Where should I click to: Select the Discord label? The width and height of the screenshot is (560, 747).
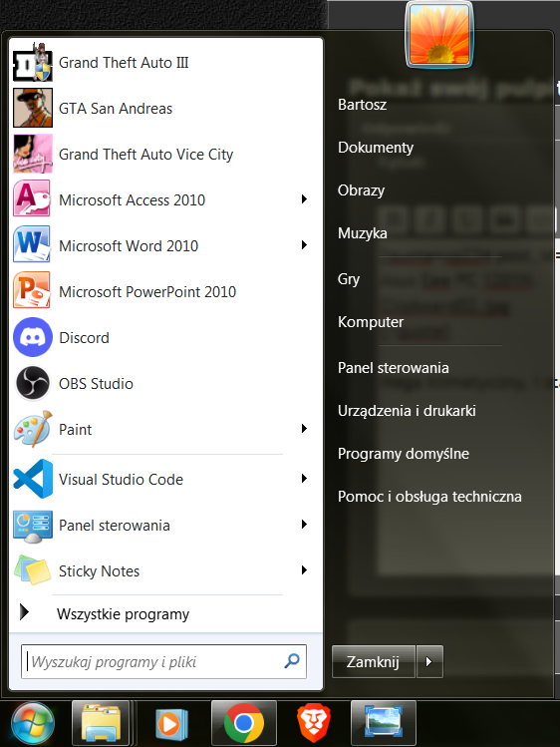click(x=85, y=338)
